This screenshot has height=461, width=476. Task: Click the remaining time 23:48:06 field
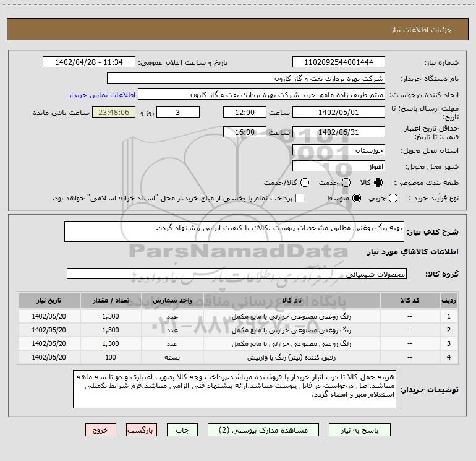click(114, 112)
